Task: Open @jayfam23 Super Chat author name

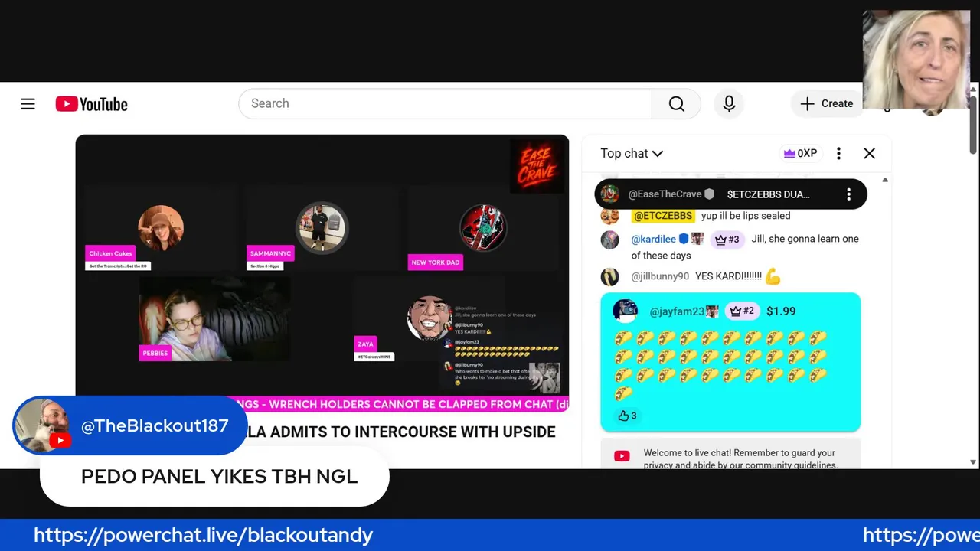Action: coord(677,311)
